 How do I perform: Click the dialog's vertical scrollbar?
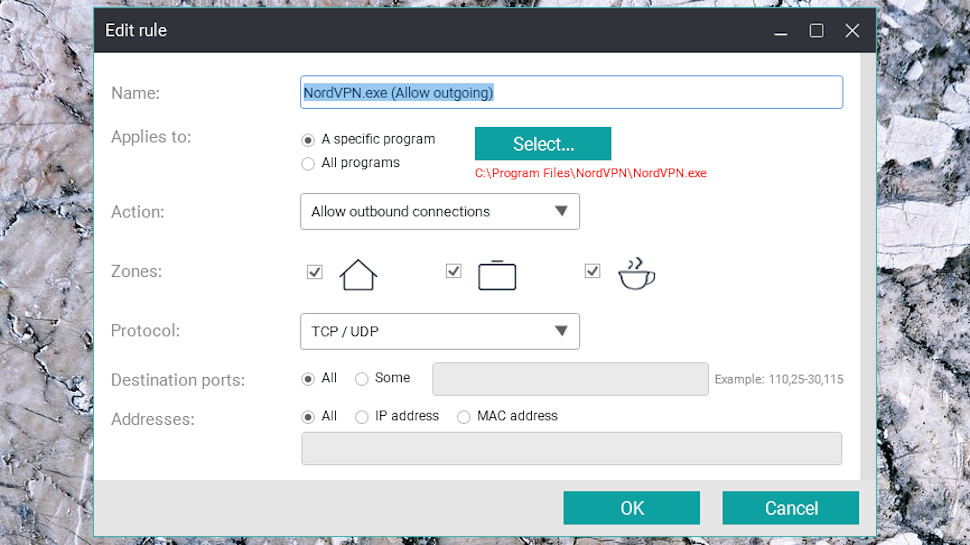[x=868, y=266]
